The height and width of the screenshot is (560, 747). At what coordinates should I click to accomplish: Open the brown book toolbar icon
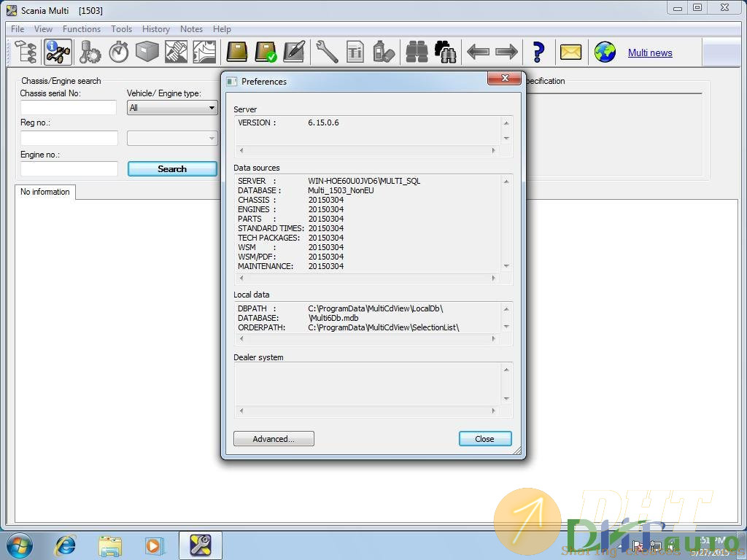click(237, 52)
